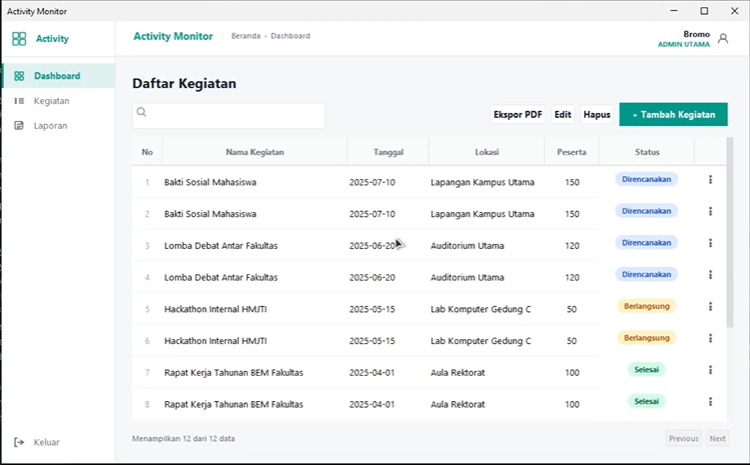Open row 6 three-dot actions menu
Screen dimensions: 750x465
click(710, 338)
